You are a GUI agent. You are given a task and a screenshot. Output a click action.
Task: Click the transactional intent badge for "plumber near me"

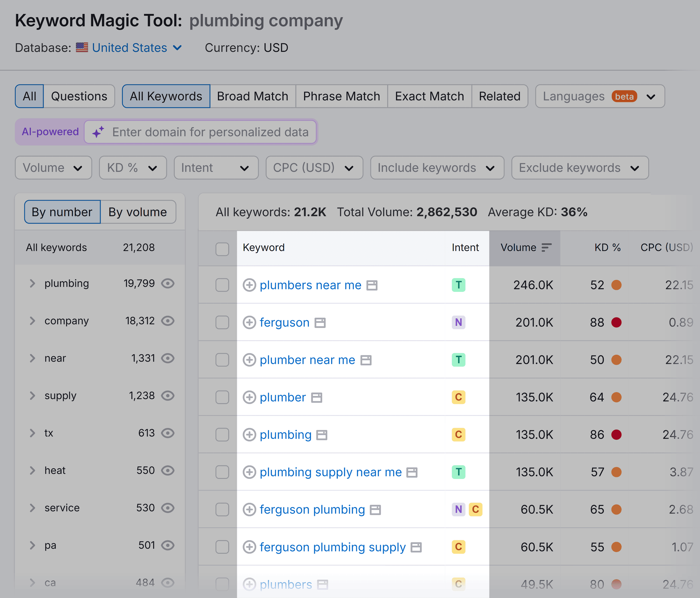(458, 360)
